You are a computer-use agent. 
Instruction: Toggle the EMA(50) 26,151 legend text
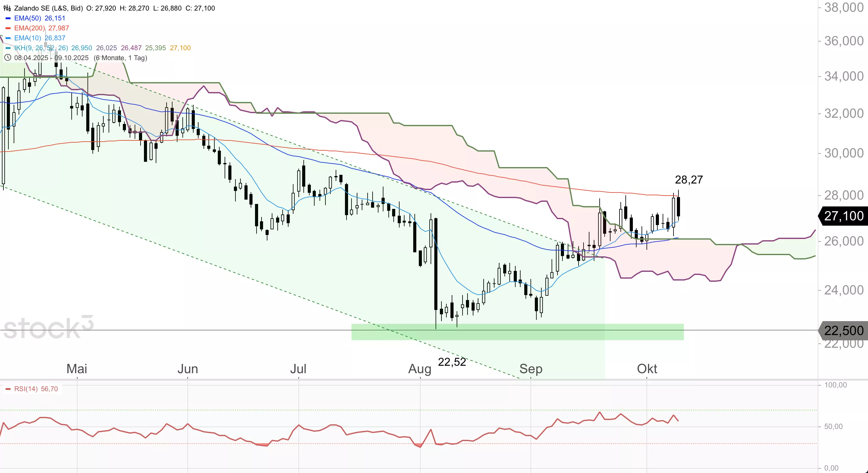pyautogui.click(x=39, y=18)
